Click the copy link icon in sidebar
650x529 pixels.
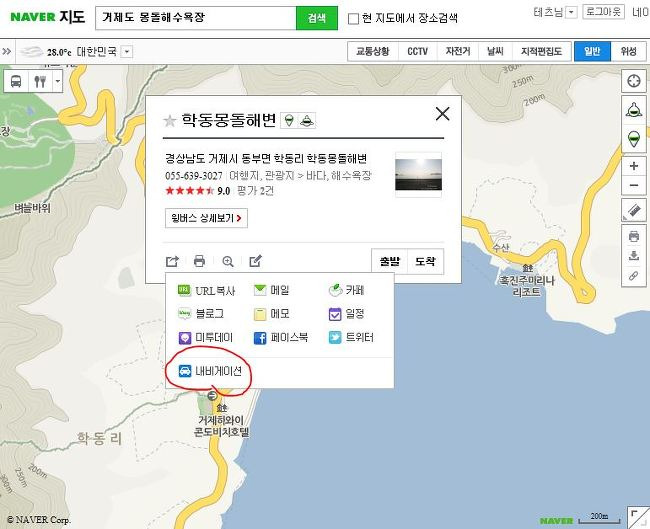coord(634,275)
